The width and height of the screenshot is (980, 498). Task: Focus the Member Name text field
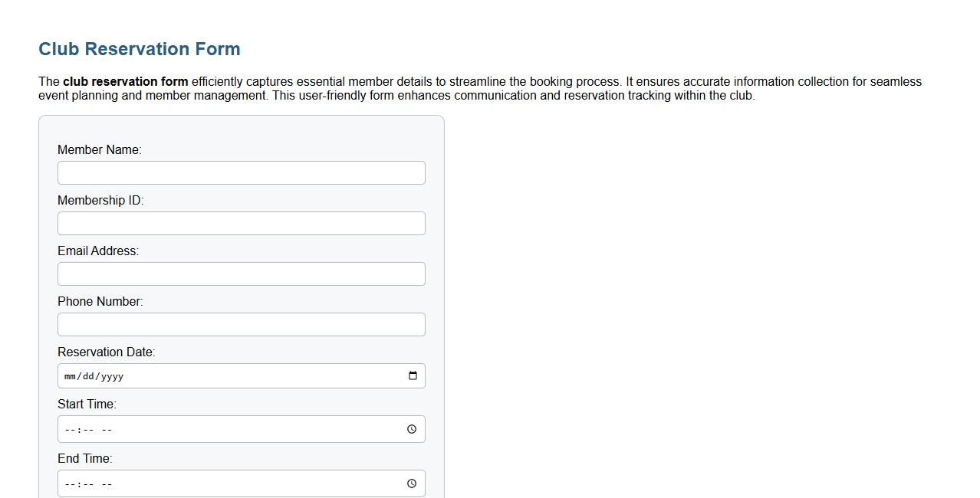[x=241, y=173]
